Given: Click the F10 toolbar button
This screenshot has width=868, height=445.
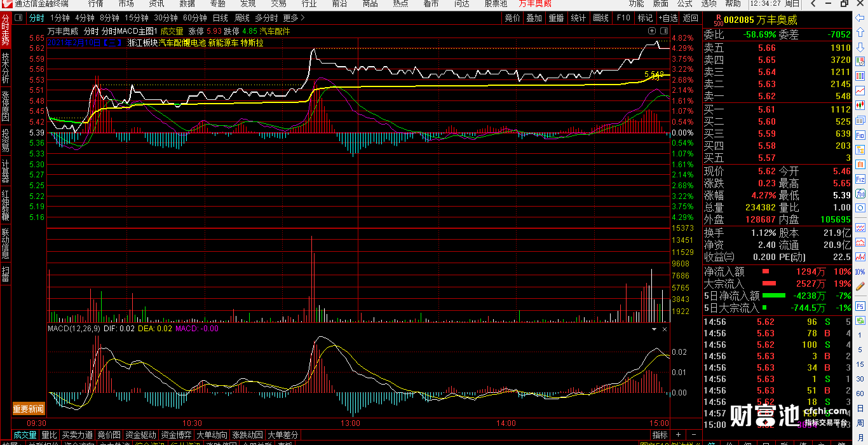Looking at the screenshot, I should point(623,18).
